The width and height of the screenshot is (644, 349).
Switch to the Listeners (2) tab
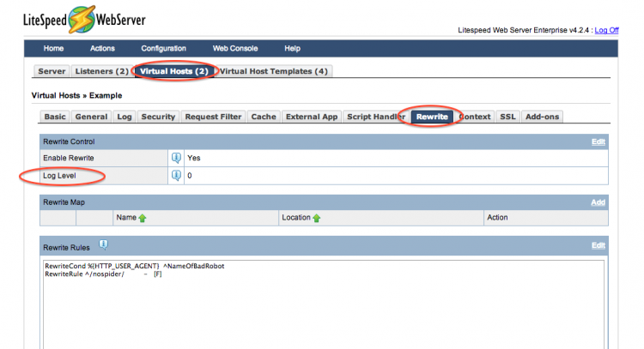101,71
